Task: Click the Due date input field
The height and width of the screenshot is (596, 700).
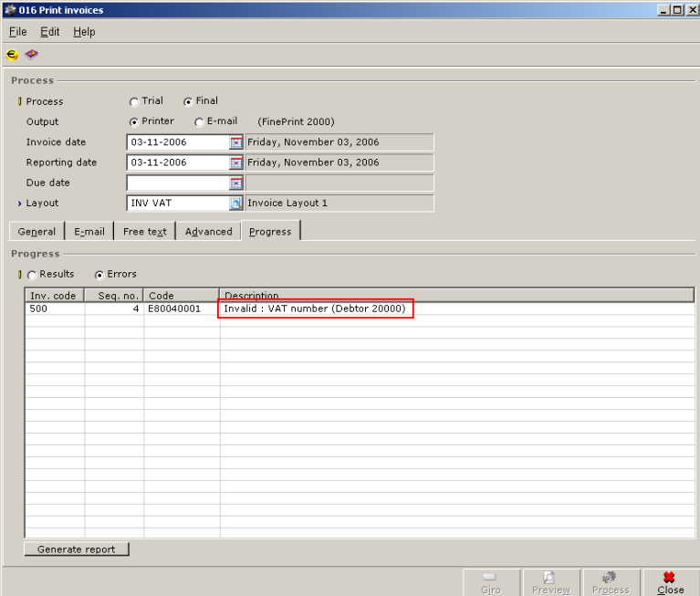Action: point(177,183)
